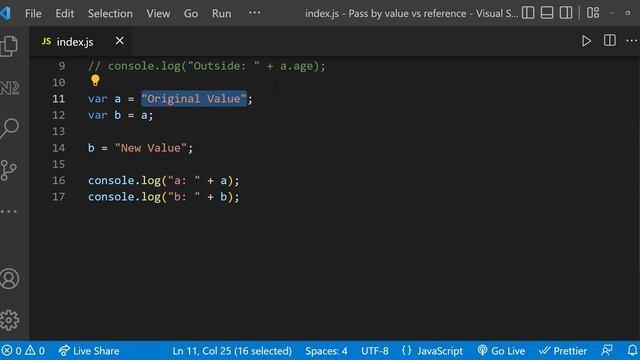Split the editor to the right
Viewport: 640px width, 360px height.
pos(609,40)
